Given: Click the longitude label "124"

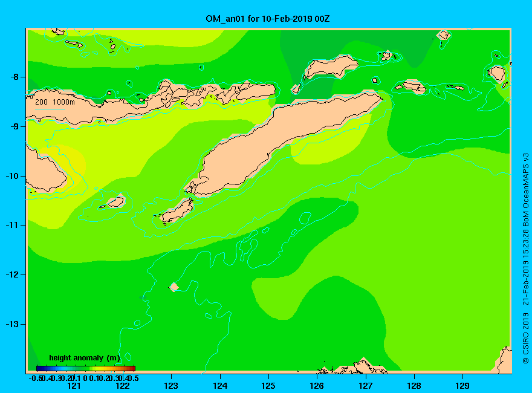Looking at the screenshot, I should (x=220, y=386).
